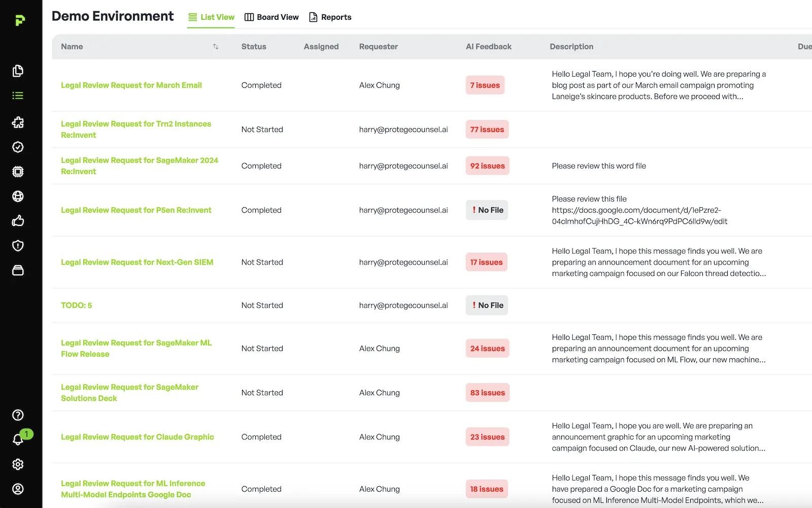Open the user profile icon
812x508 pixels.
tap(18, 489)
